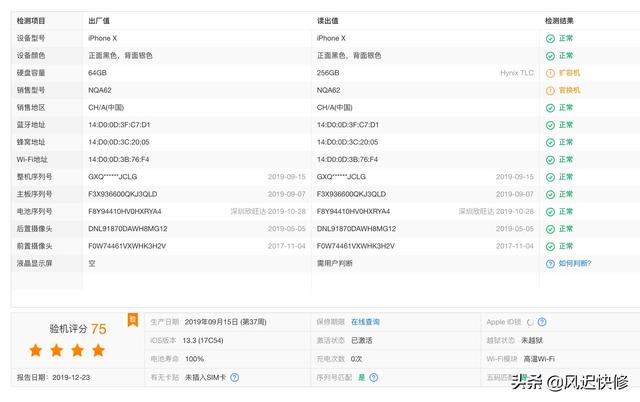Open the 在线查询 warranty link

tap(365, 322)
